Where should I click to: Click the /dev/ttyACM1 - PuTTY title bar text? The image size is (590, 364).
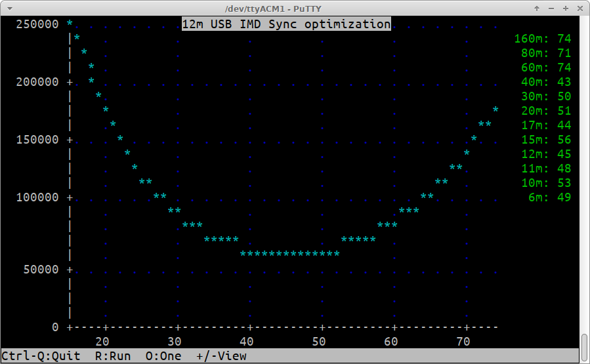[295, 9]
